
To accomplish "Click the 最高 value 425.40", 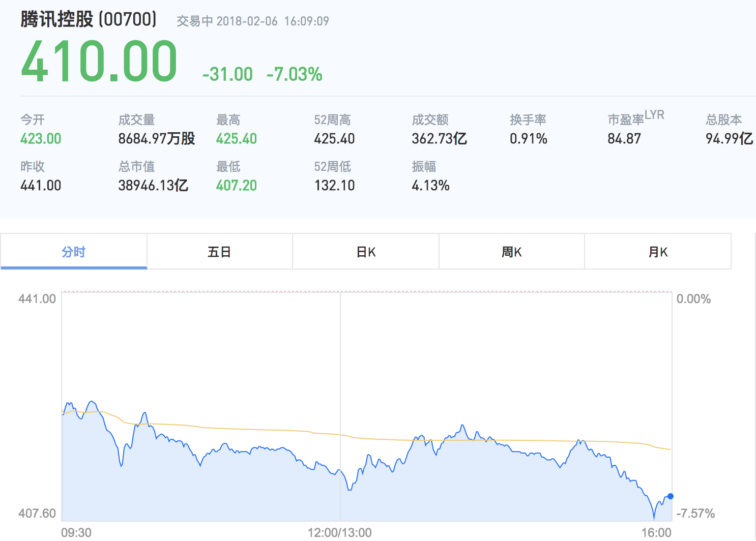I will click(x=237, y=139).
